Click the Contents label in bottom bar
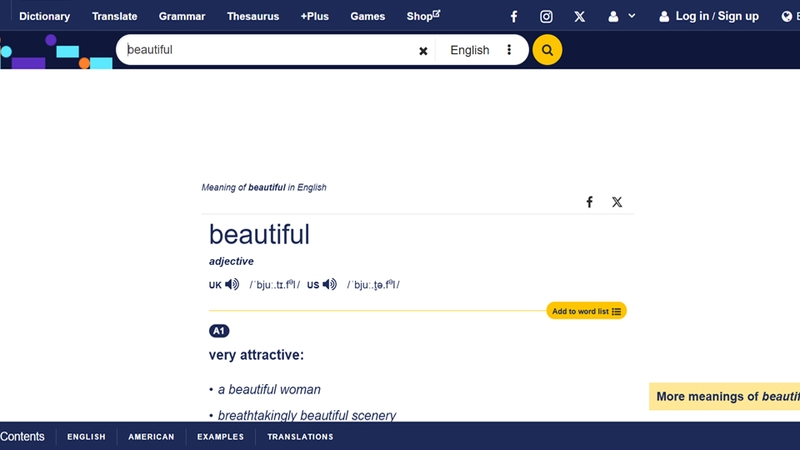Image resolution: width=800 pixels, height=450 pixels. click(22, 437)
